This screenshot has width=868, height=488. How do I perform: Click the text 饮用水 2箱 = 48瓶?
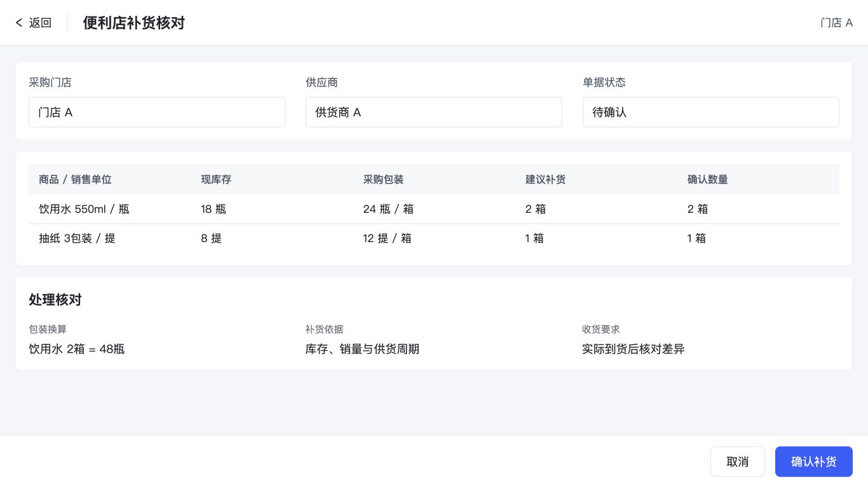[x=77, y=349]
